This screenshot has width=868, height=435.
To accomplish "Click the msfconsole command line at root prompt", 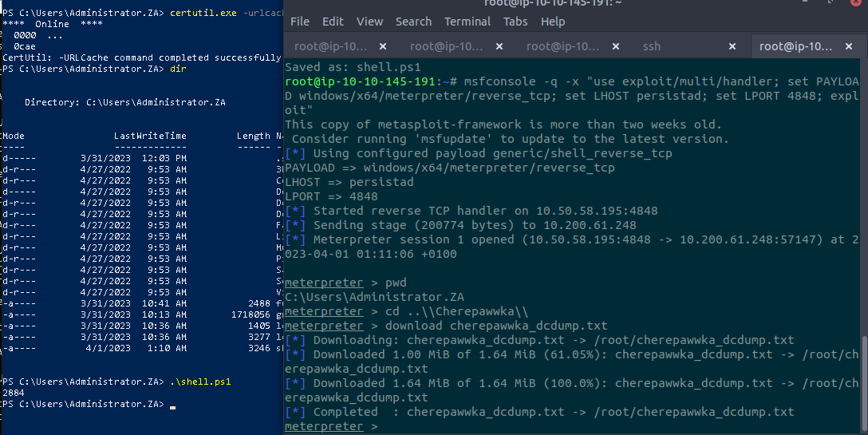I will point(572,96).
